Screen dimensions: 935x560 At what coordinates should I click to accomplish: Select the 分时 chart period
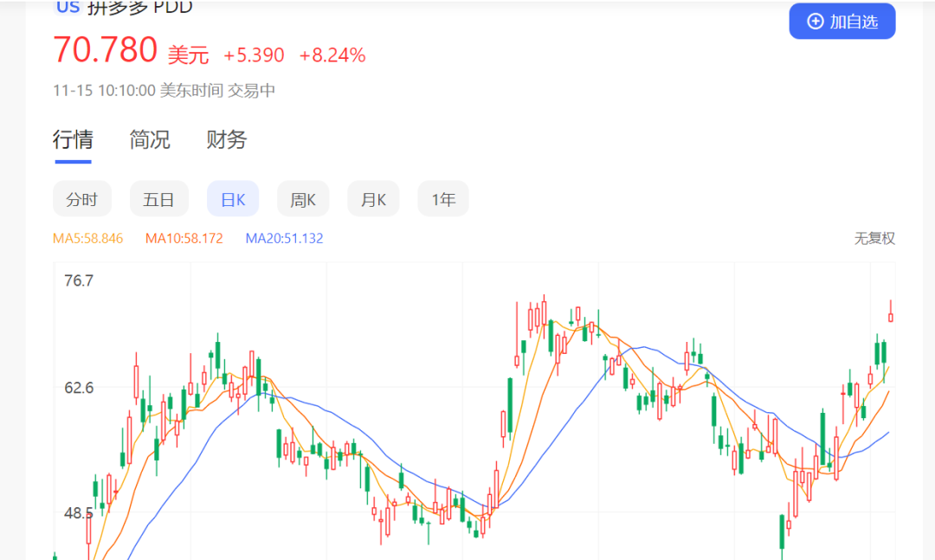(x=81, y=199)
